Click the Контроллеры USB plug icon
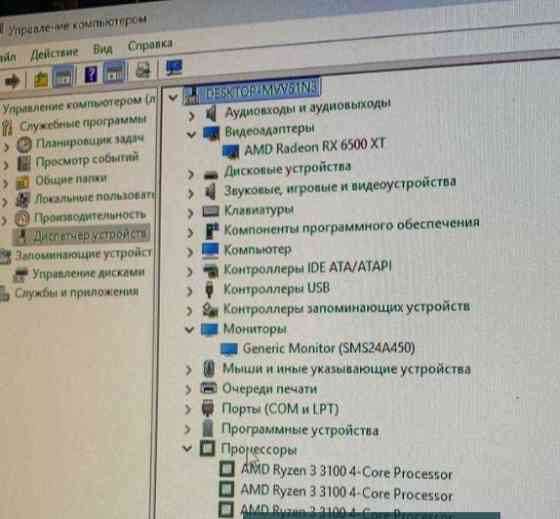Image resolution: width=560 pixels, height=519 pixels. (x=209, y=290)
